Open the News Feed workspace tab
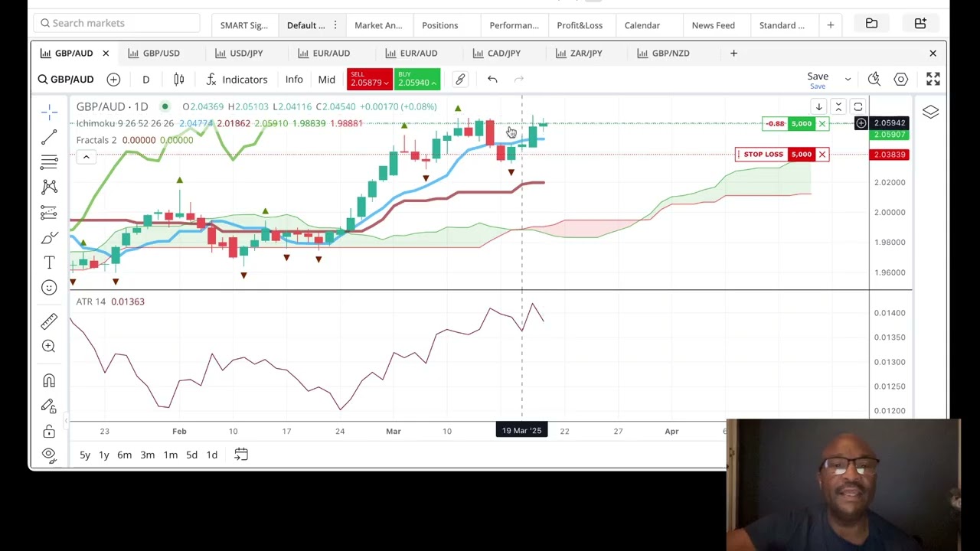Screen dimensions: 980x551 pyautogui.click(x=714, y=25)
